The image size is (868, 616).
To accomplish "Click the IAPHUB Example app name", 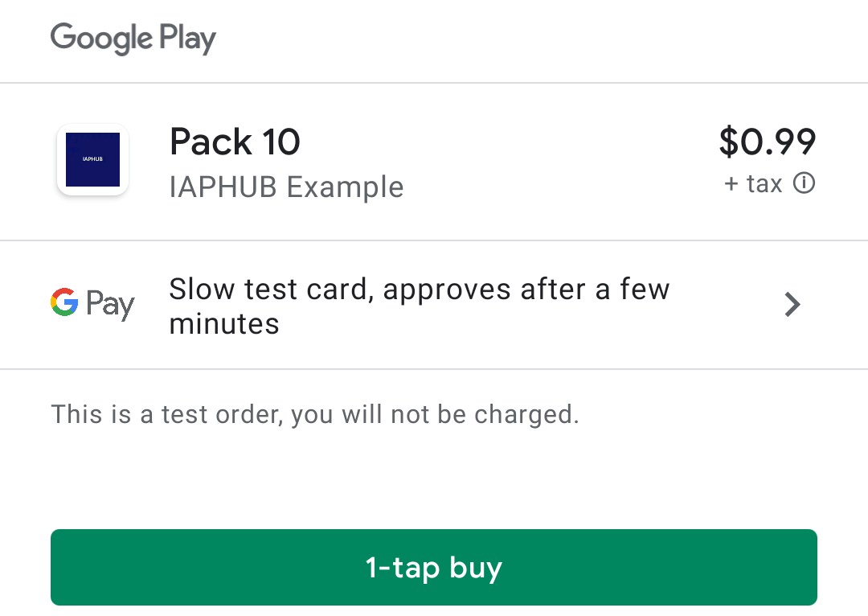I will (x=286, y=187).
